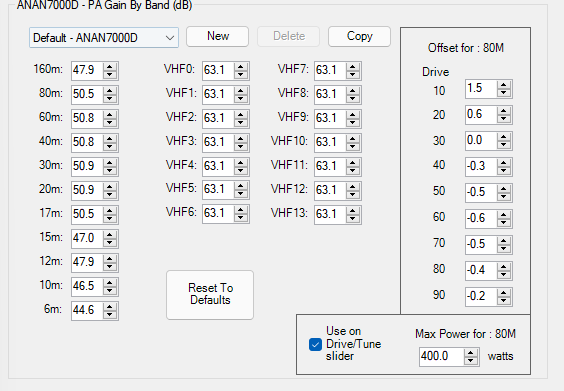The image size is (564, 391).
Task: Increase the 20m gain with up arrow
Action: (110, 186)
